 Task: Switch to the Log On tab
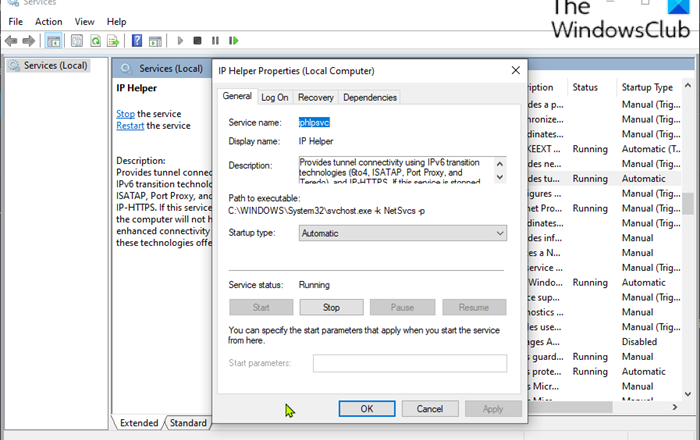[275, 97]
